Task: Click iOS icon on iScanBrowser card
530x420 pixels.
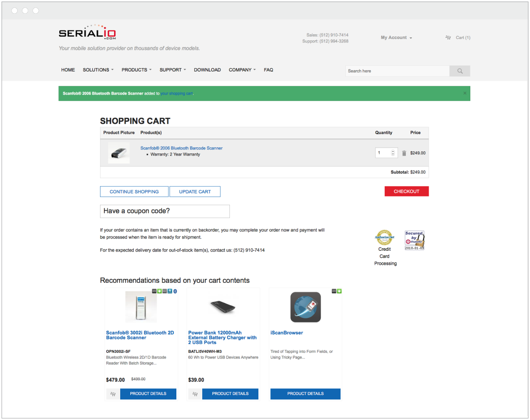Action: click(x=334, y=291)
